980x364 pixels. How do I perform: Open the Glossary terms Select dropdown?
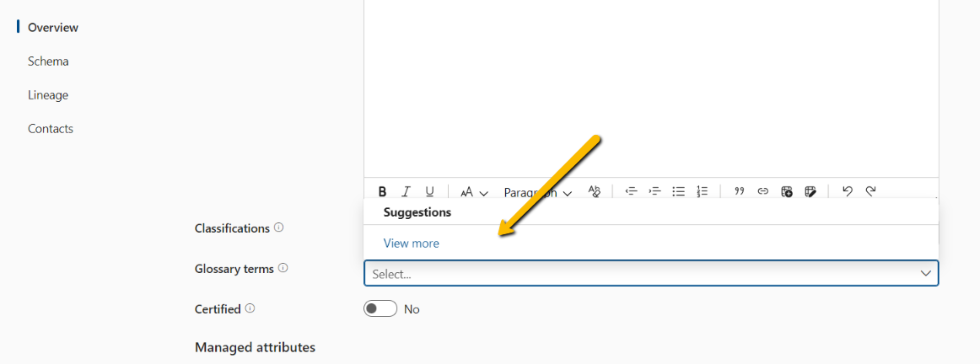[651, 274]
